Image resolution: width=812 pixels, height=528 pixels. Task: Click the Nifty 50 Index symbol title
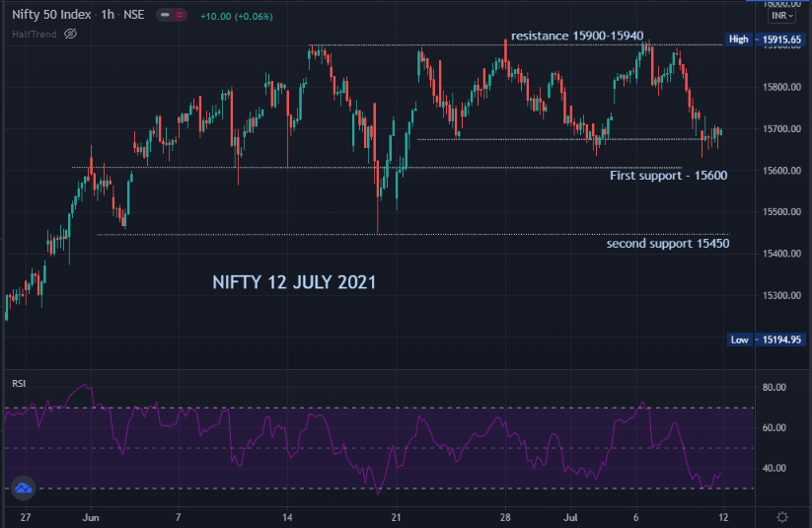click(x=51, y=15)
